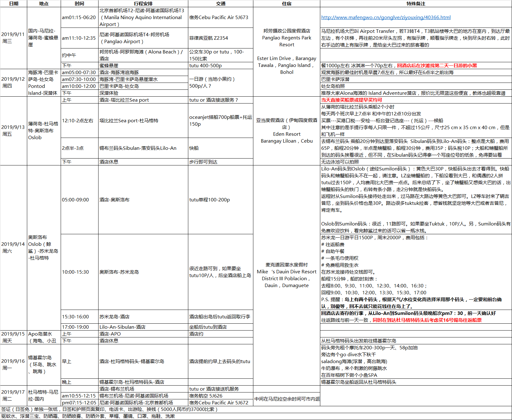512x420 pixels.
Task: Click the 2019/9/15 周天 date cell
Action: pos(14,337)
